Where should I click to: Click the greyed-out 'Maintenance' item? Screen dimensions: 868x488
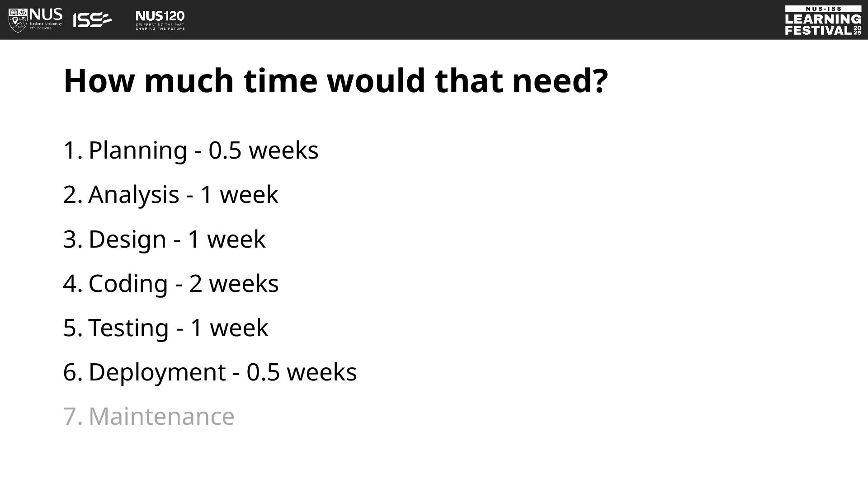[x=161, y=416]
